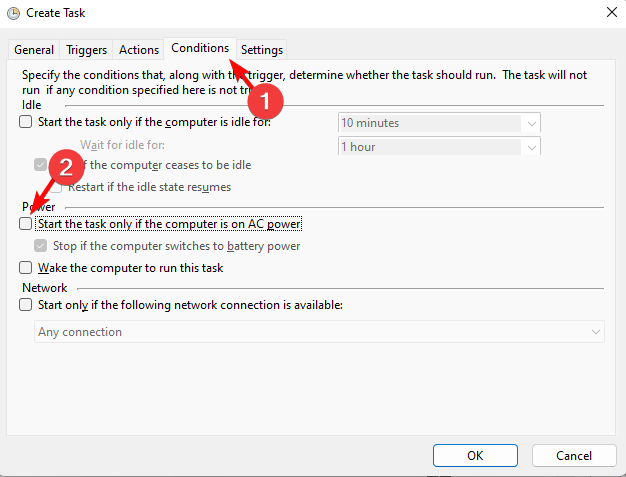The height and width of the screenshot is (477, 626).
Task: Expand the idle duration dropdown arrow
Action: (531, 123)
